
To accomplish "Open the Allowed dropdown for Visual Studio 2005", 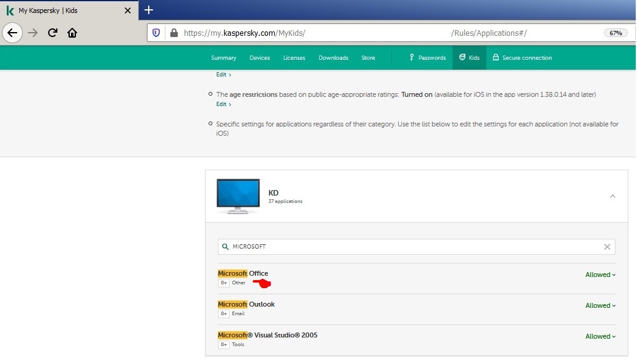I will [x=601, y=336].
